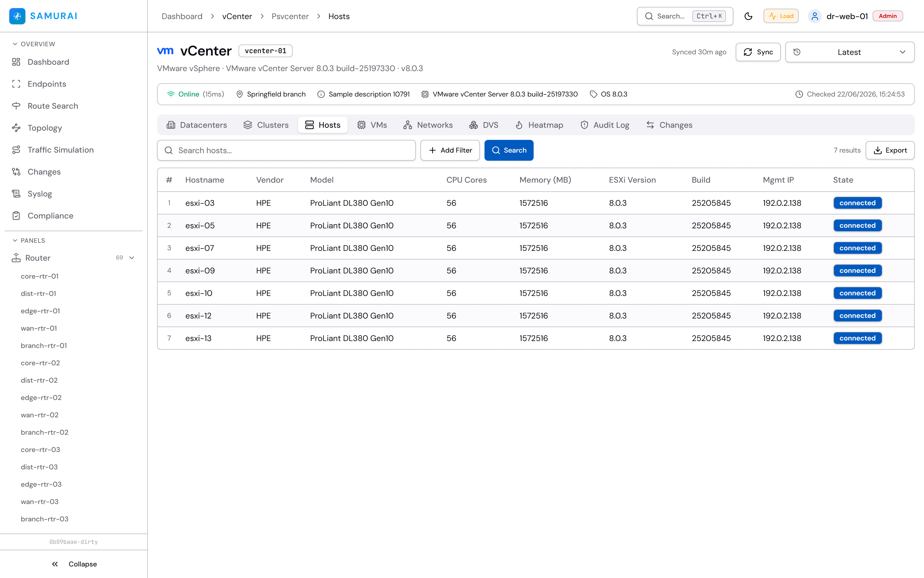This screenshot has width=924, height=578.
Task: Open Dashboard from the sidebar
Action: (48, 62)
